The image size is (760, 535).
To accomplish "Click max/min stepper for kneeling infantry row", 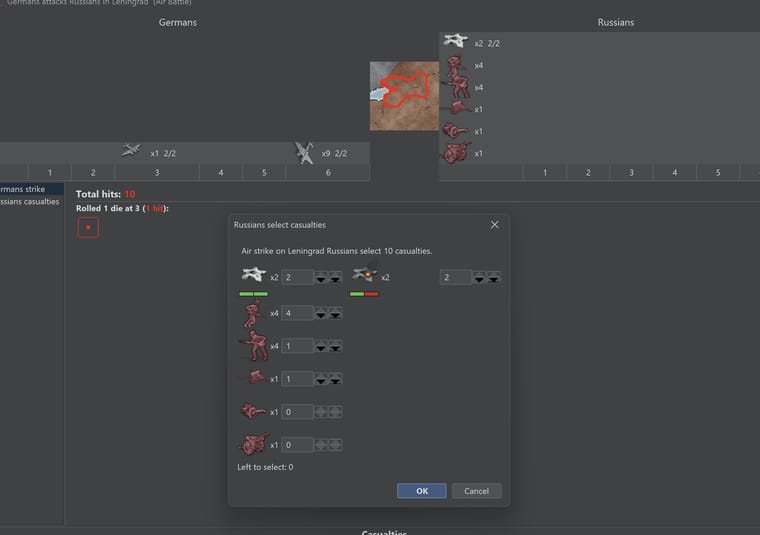I will pos(335,313).
